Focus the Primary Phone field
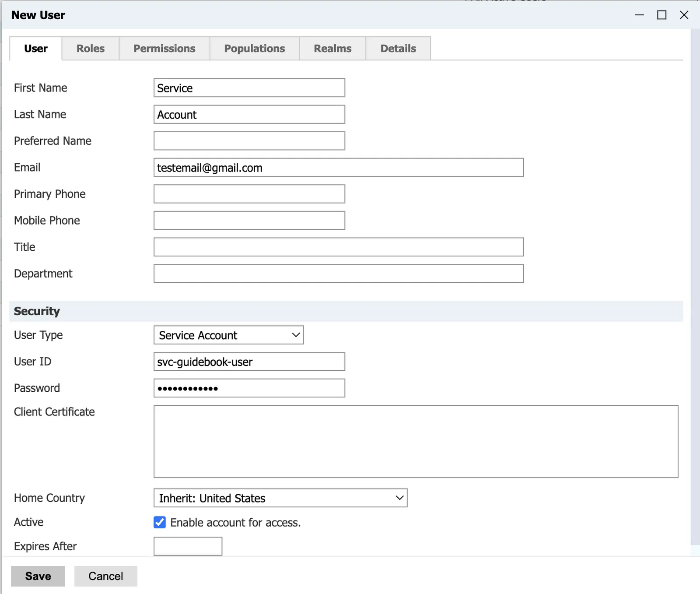This screenshot has height=594, width=700. tap(249, 194)
